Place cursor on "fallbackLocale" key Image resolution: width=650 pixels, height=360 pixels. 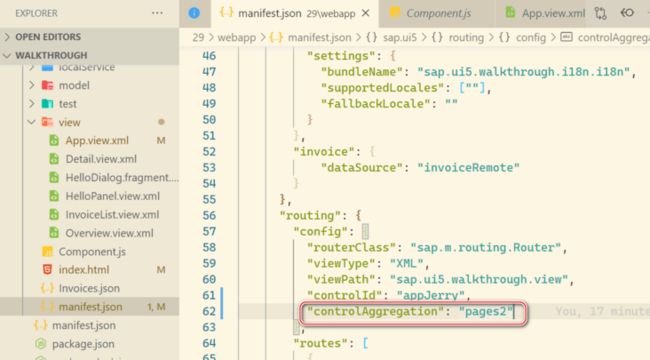tap(376, 104)
